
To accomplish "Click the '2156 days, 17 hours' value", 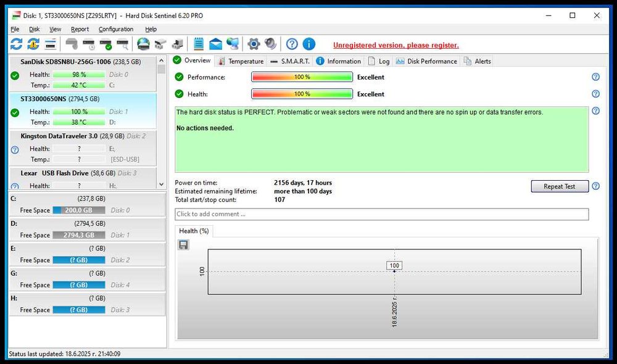I will tap(303, 183).
